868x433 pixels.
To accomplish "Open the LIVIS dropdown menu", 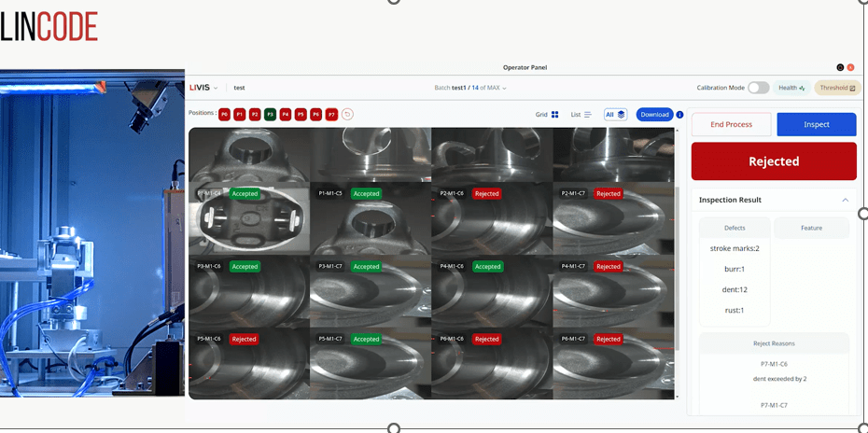I will (203, 88).
